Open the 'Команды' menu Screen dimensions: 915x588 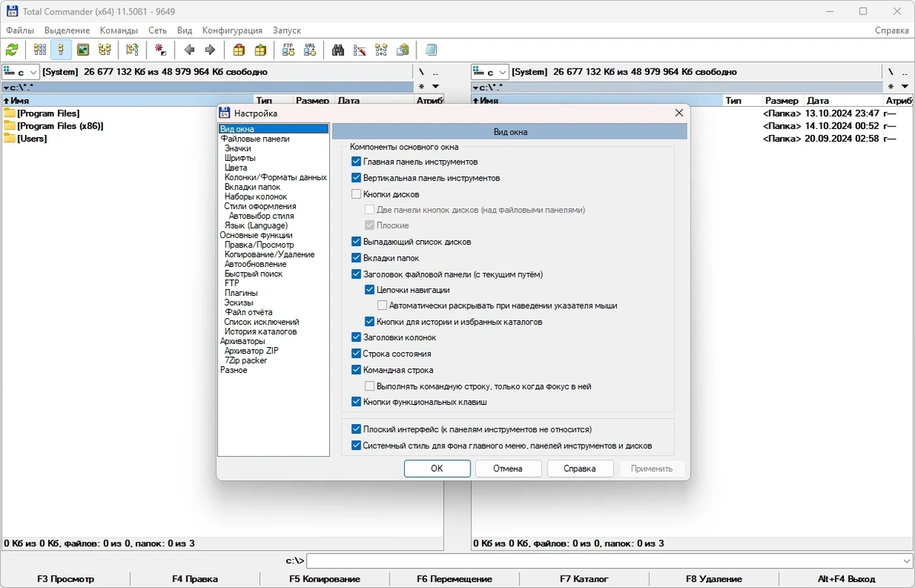click(119, 31)
